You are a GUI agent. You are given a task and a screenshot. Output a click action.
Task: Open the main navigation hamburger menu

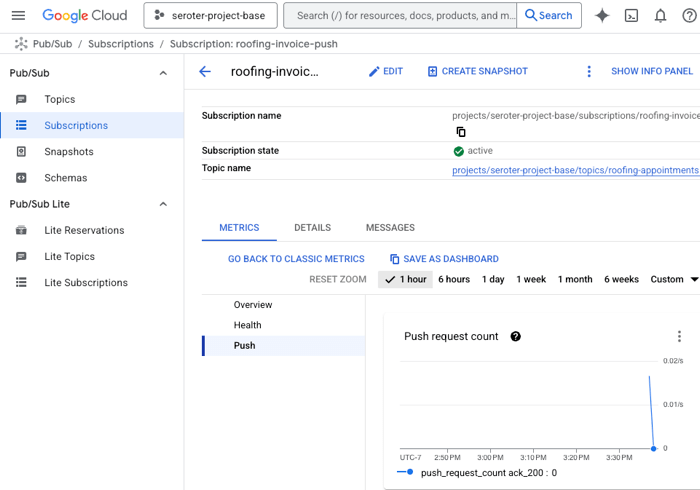tap(18, 15)
